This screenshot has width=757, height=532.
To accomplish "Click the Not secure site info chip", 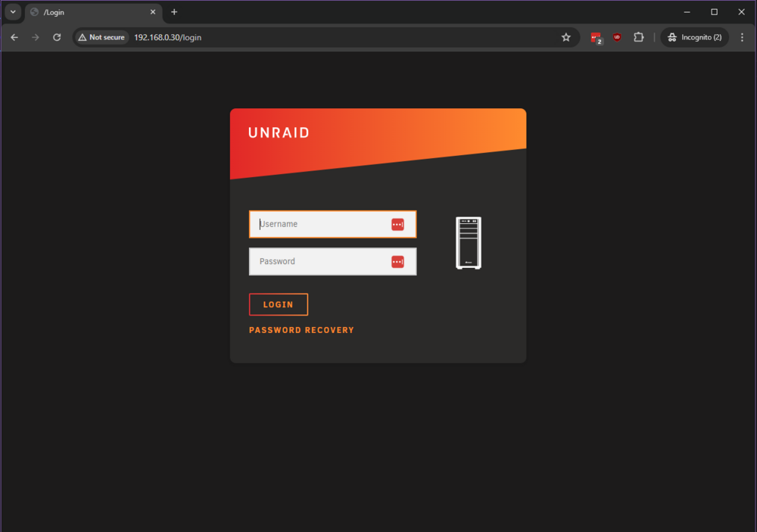I will [102, 37].
